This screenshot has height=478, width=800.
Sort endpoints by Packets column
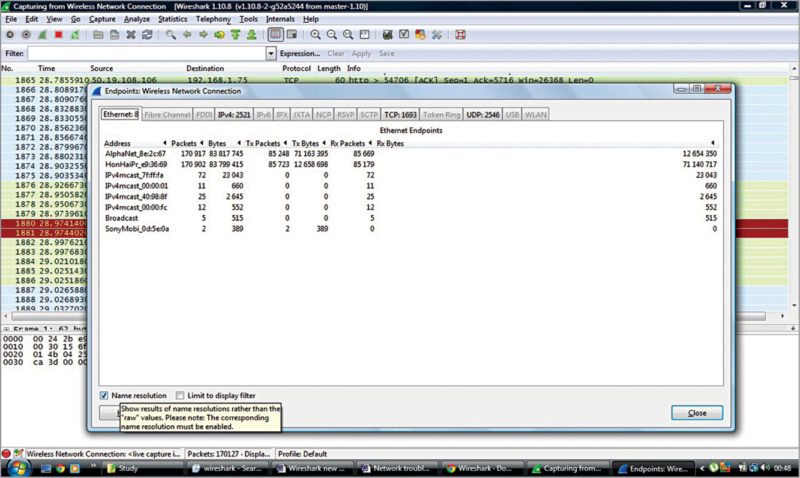coord(184,143)
